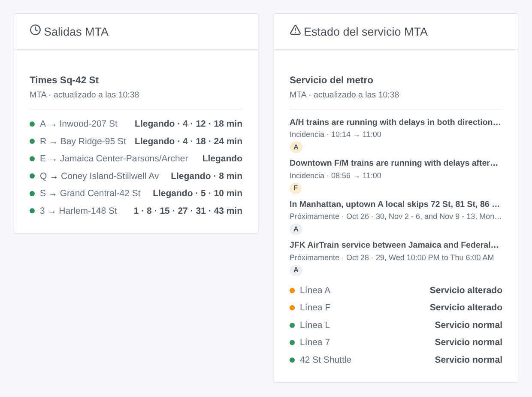Click Incidencia · 08:56 → 11:00 detail

point(336,176)
